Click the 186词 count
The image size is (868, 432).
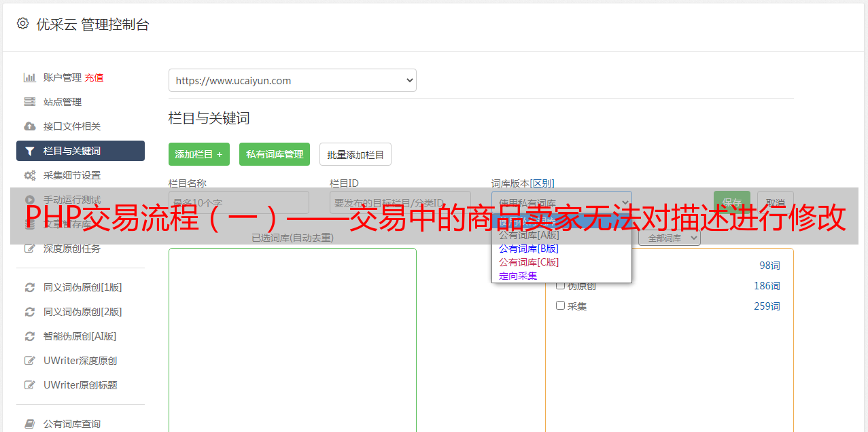pyautogui.click(x=767, y=286)
